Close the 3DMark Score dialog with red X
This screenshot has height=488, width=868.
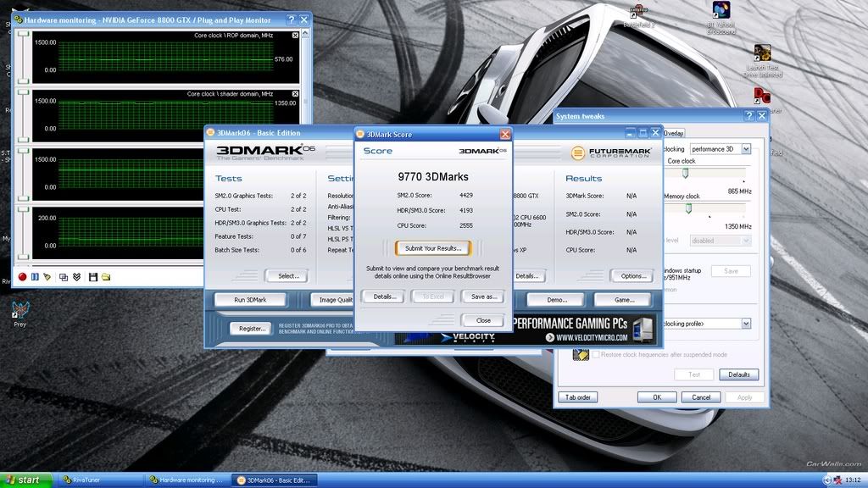click(x=505, y=134)
